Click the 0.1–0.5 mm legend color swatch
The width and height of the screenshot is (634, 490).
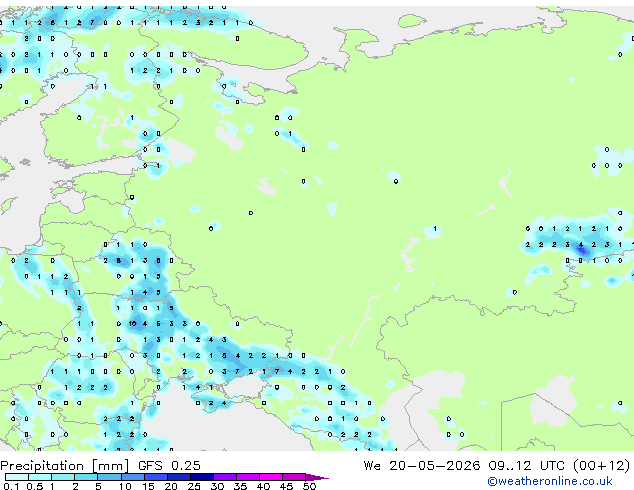coord(17,477)
